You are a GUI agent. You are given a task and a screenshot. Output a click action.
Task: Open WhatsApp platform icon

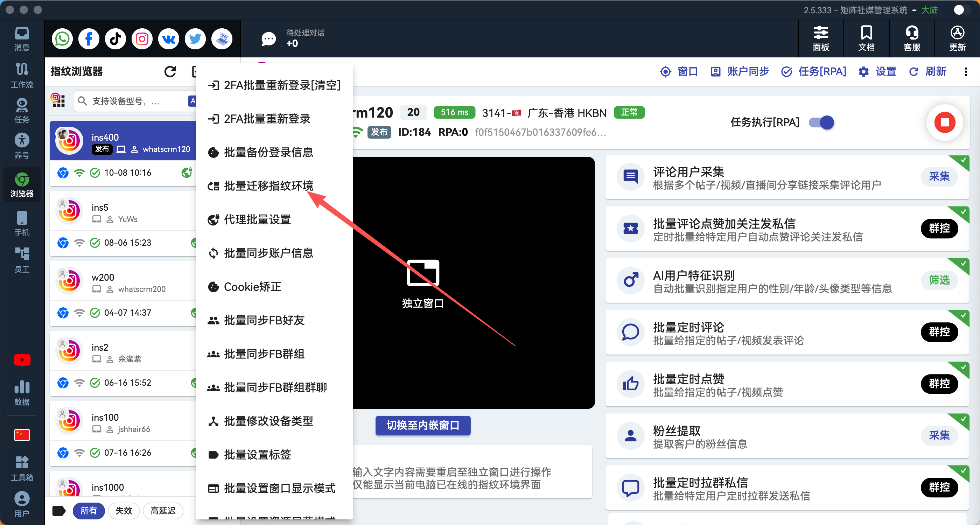(x=62, y=39)
